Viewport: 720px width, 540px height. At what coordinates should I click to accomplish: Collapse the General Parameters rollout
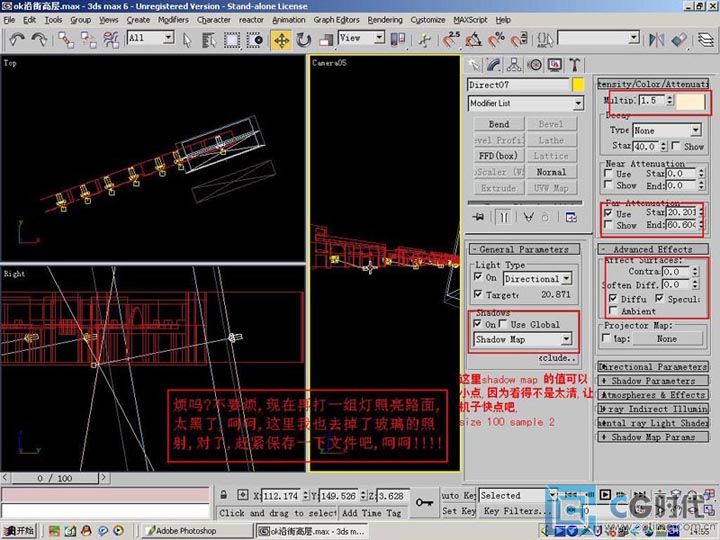pos(524,249)
